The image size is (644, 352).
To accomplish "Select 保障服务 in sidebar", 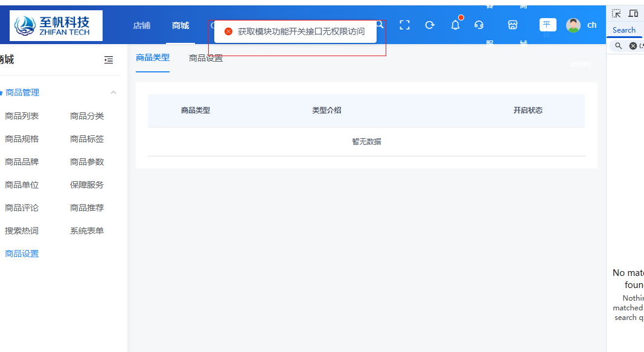I will pos(87,185).
